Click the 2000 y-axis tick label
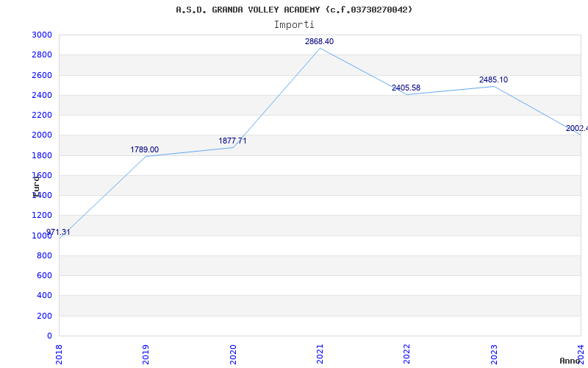Screen dimensions: 588x368 coord(42,135)
